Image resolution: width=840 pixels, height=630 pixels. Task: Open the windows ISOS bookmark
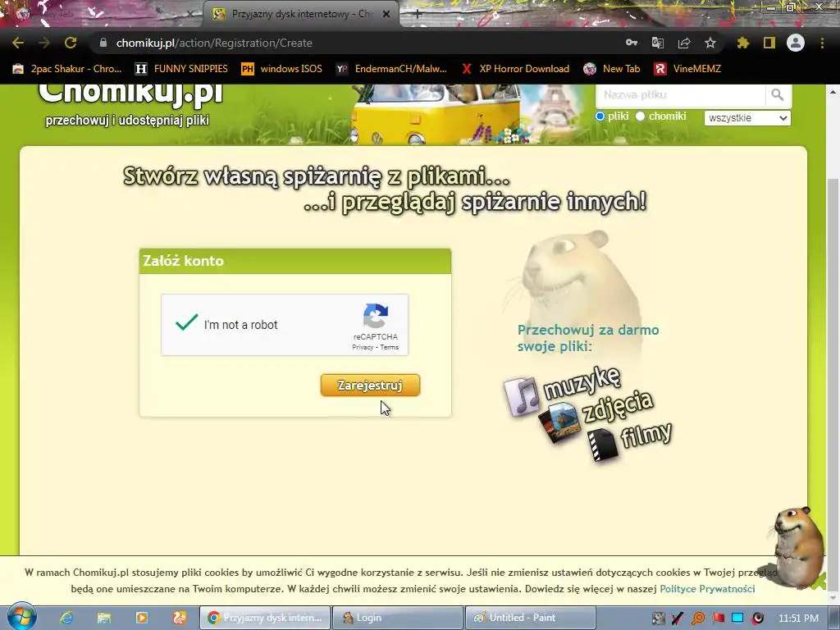coord(282,69)
